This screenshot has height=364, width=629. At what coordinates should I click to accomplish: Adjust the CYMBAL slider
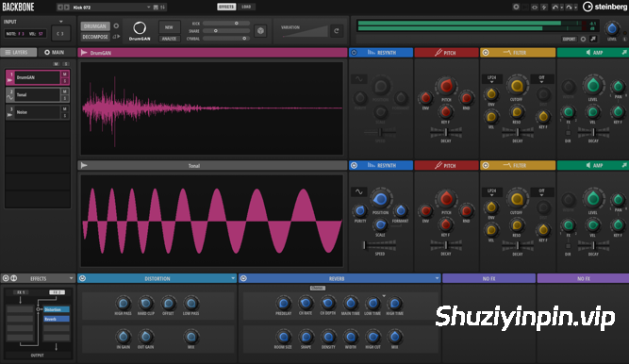click(x=226, y=39)
